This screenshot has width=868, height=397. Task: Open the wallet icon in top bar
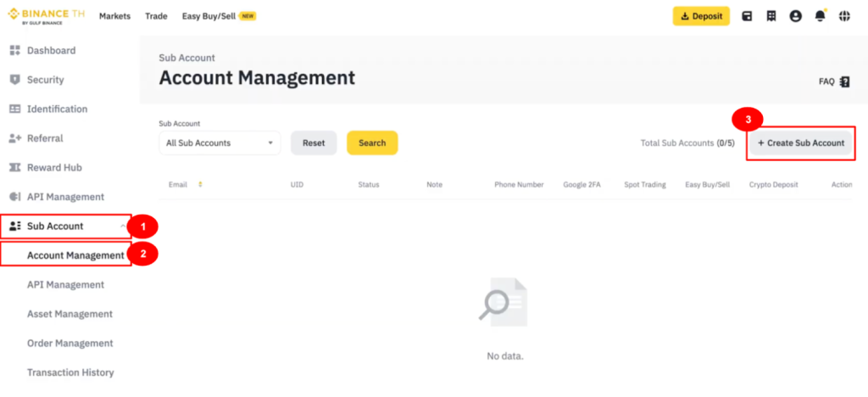point(747,16)
